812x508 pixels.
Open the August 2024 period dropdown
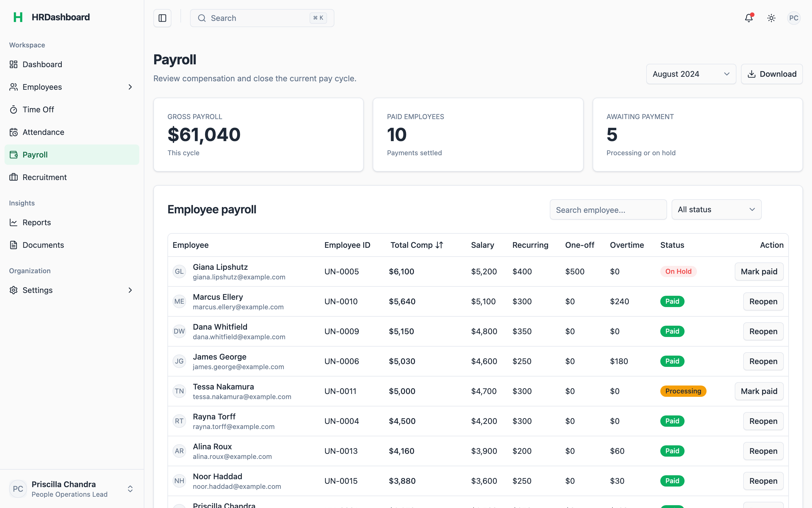pyautogui.click(x=691, y=74)
